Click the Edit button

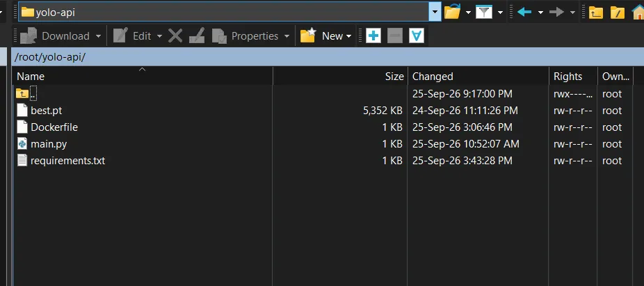coord(132,36)
